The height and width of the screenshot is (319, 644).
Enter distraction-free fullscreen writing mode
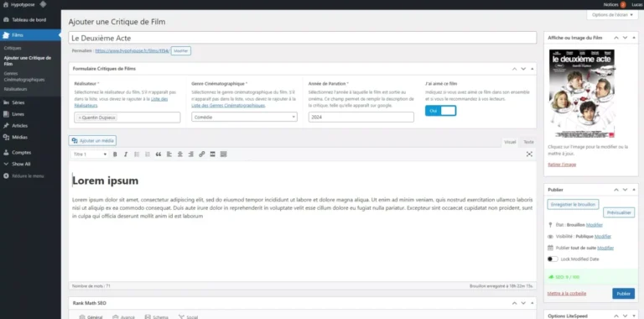coord(529,154)
